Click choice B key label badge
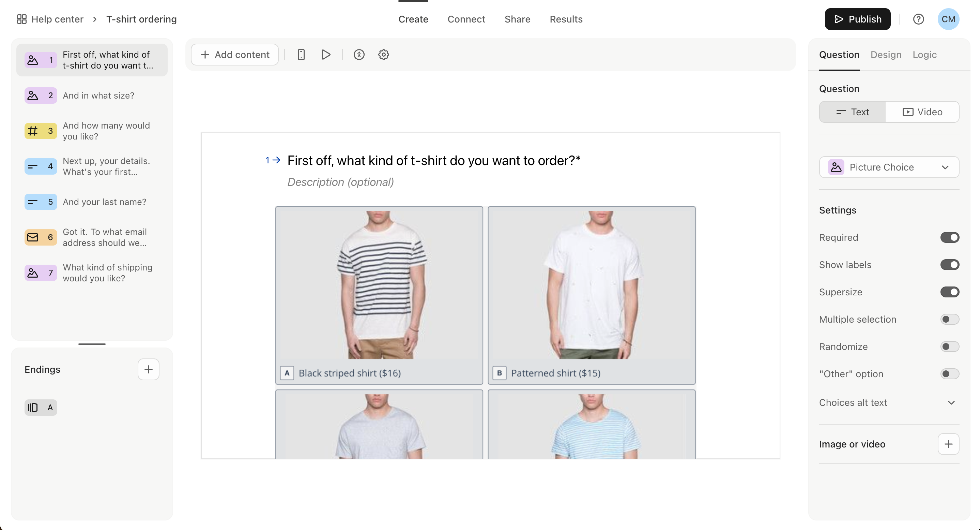 [499, 373]
